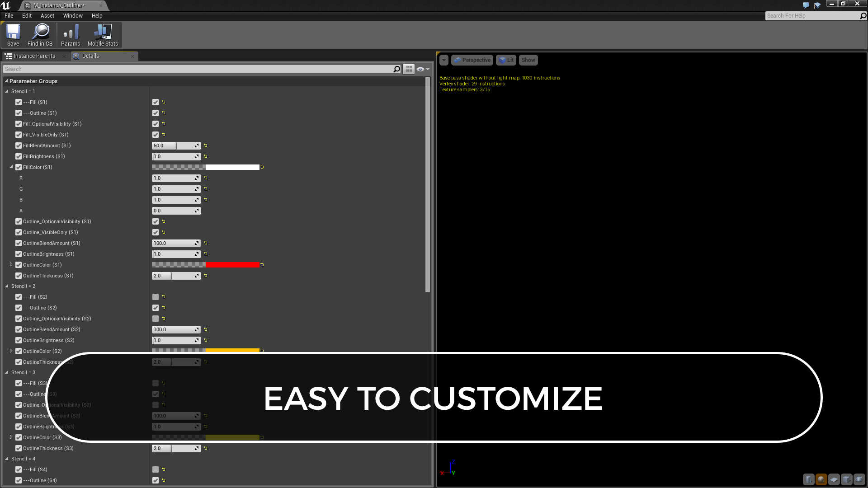Collapse the Stencil = 2 group
Screen dimensions: 868x488
(7, 286)
